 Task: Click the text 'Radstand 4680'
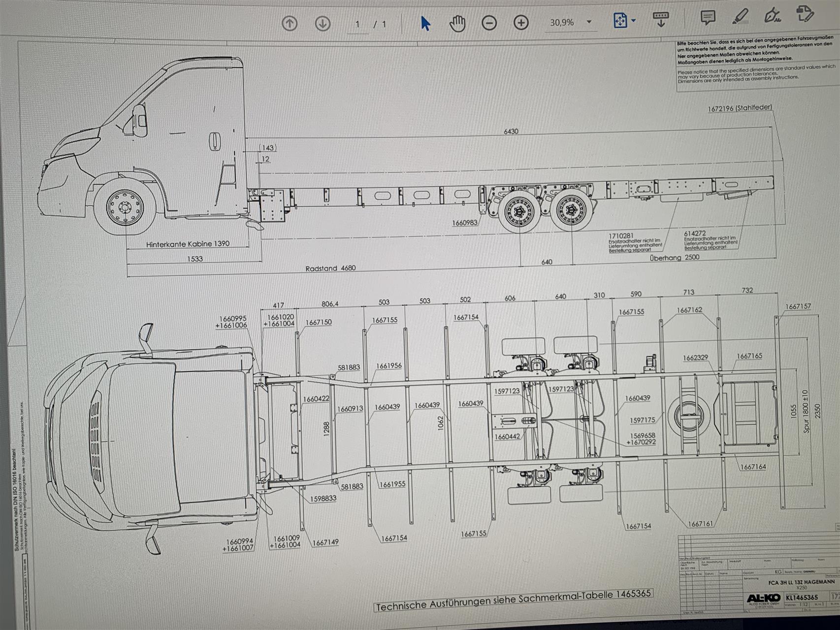(330, 268)
